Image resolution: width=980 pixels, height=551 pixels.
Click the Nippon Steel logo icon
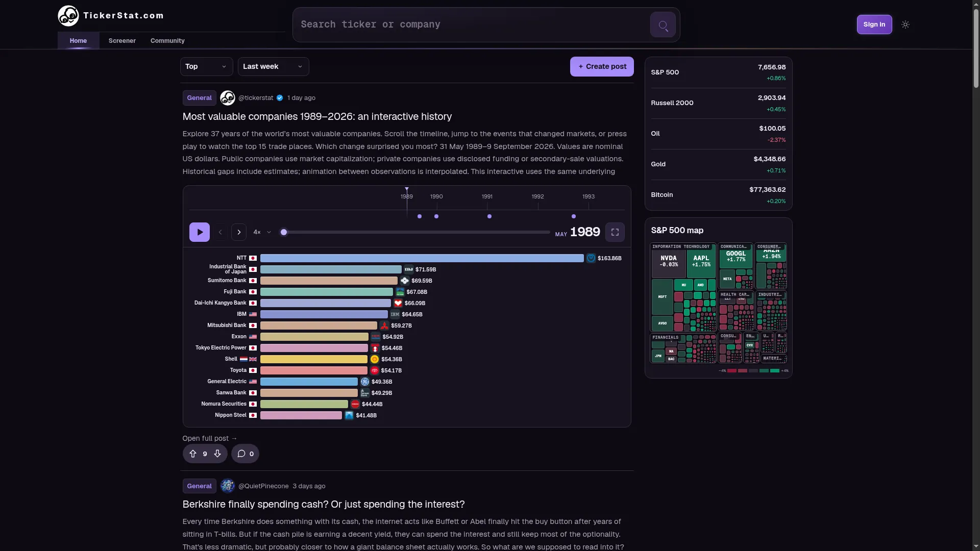coord(349,415)
